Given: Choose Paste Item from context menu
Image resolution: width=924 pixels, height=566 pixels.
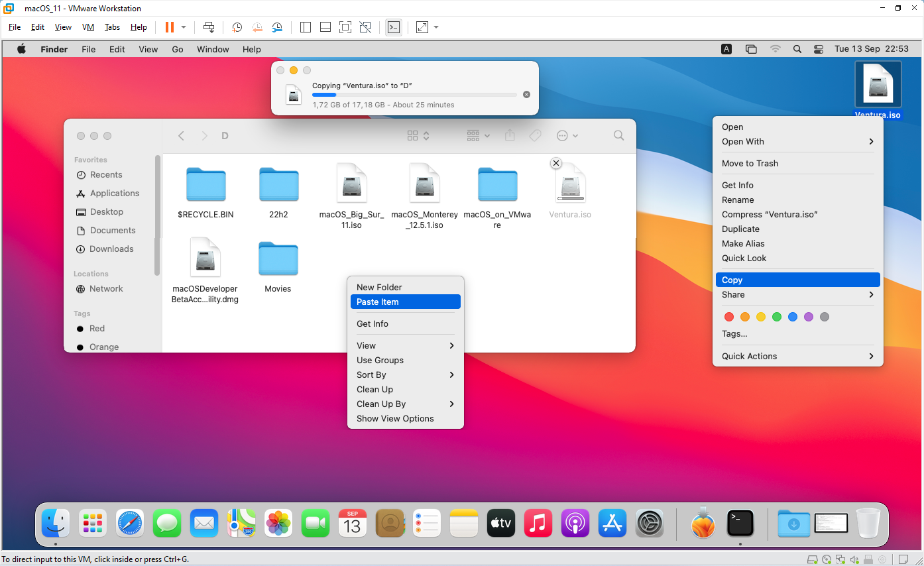Looking at the screenshot, I should [406, 302].
